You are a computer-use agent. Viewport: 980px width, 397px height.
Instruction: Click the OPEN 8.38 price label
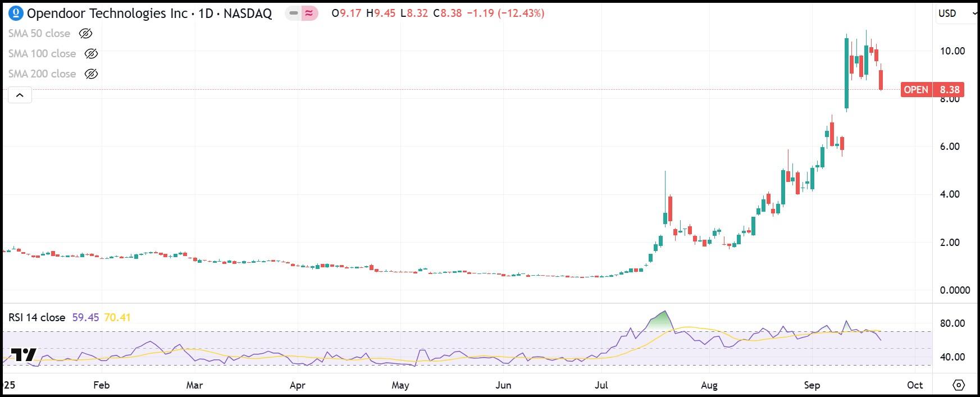point(932,90)
